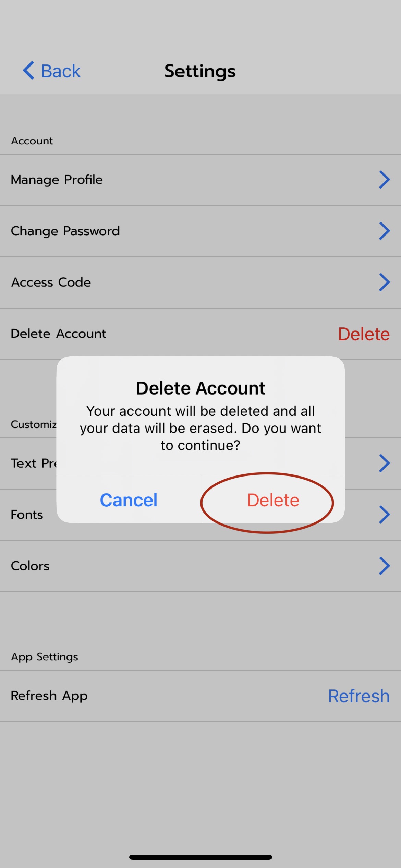Tap the Refresh App row label

point(49,696)
